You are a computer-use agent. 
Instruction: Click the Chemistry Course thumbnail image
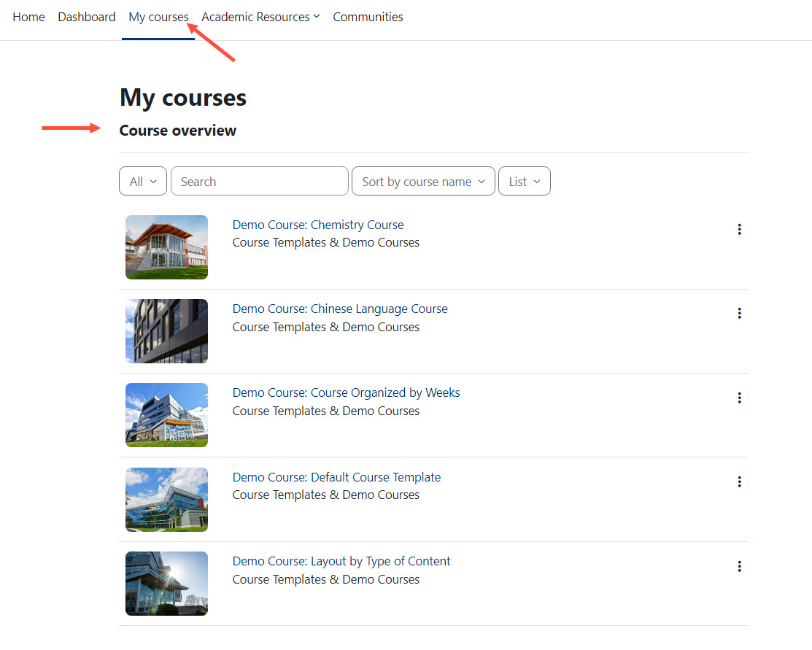(166, 247)
